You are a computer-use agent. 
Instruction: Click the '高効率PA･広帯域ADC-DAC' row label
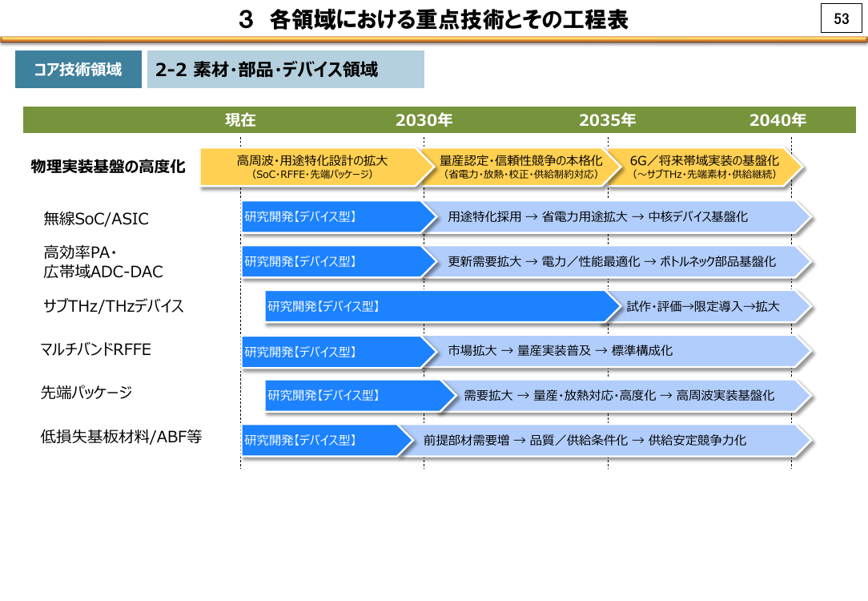click(x=103, y=262)
